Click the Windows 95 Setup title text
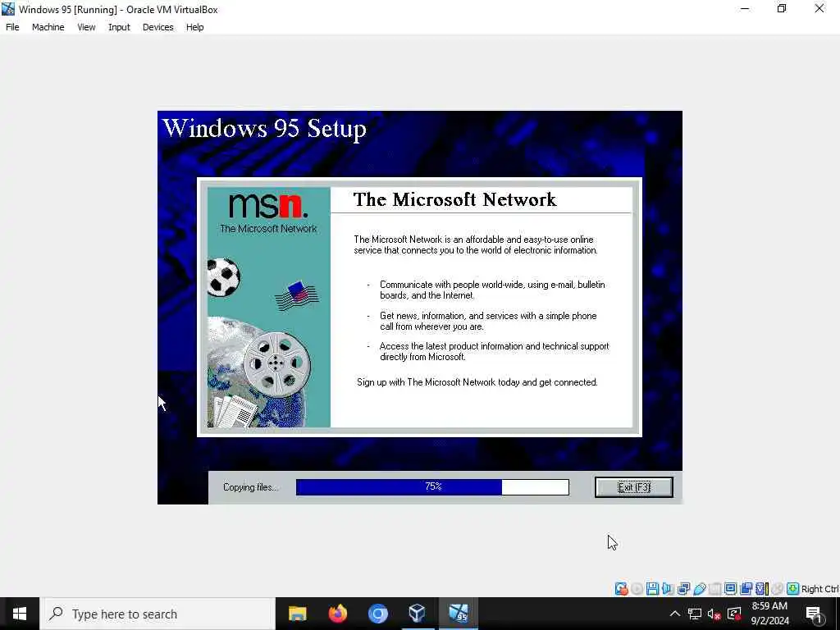This screenshot has width=840, height=630. pyautogui.click(x=265, y=129)
